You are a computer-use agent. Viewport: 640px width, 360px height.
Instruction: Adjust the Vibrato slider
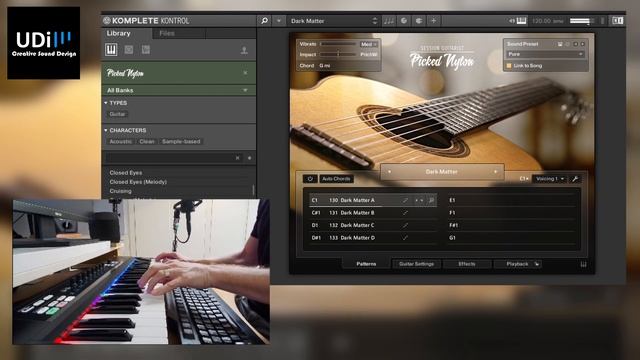(x=338, y=44)
